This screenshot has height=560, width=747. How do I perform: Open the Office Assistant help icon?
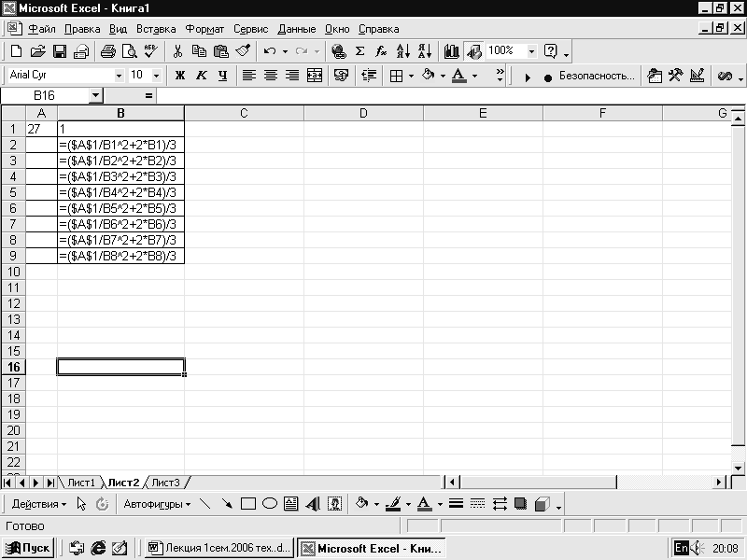(551, 51)
